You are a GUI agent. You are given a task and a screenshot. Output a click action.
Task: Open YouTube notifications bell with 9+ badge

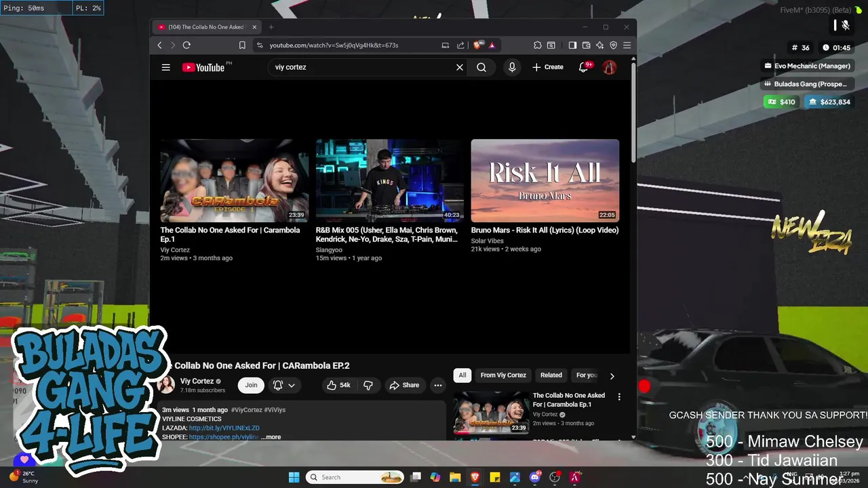click(584, 67)
